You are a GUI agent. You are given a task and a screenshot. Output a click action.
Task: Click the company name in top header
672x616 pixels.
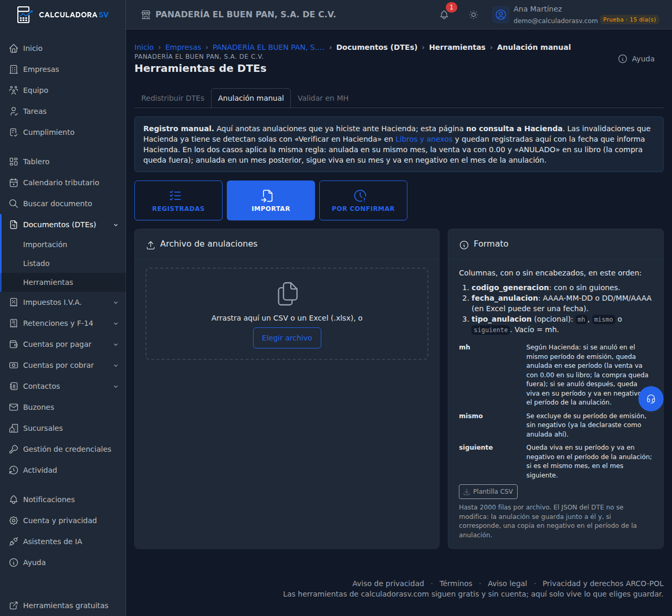click(246, 15)
